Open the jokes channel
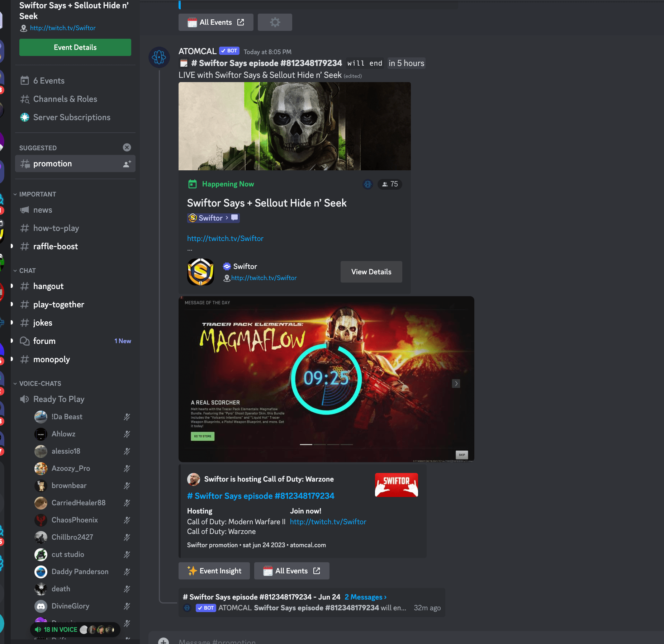This screenshot has width=664, height=644. [75, 323]
